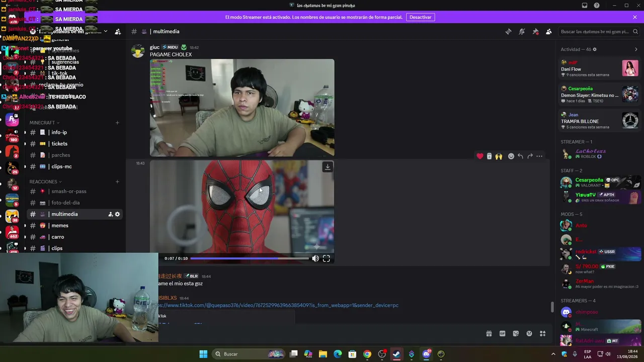This screenshot has height=362, width=644.
Task: React with the trash can emoji
Action: pyautogui.click(x=489, y=156)
